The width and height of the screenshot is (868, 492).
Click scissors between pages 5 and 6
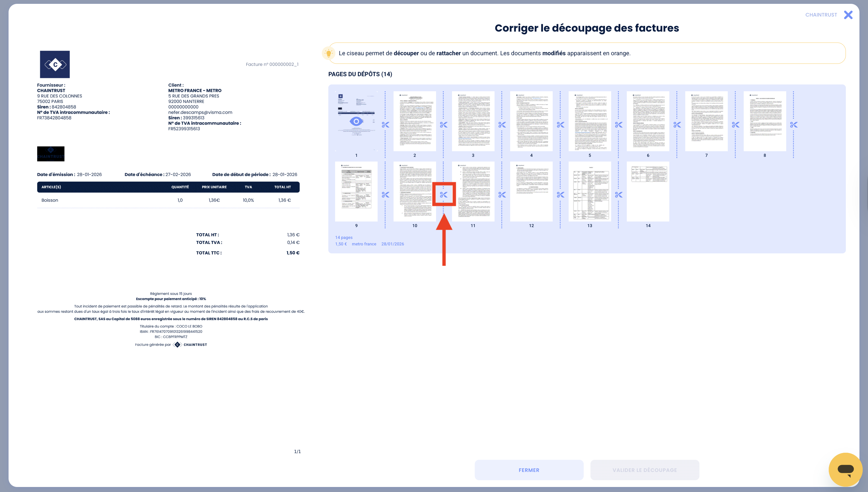(619, 125)
